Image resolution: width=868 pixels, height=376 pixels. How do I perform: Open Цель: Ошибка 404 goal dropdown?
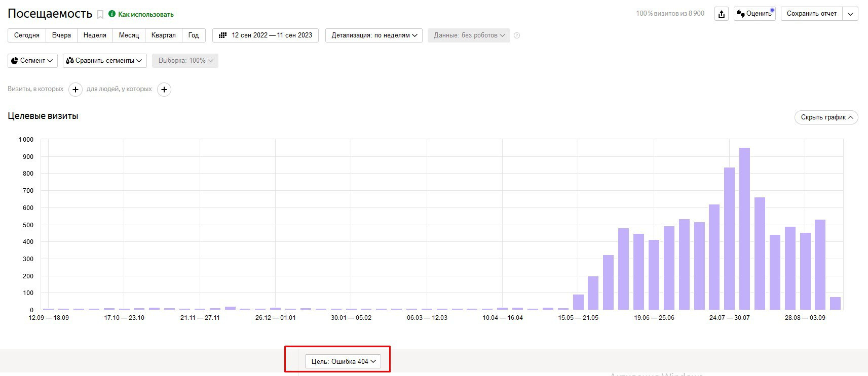click(343, 361)
